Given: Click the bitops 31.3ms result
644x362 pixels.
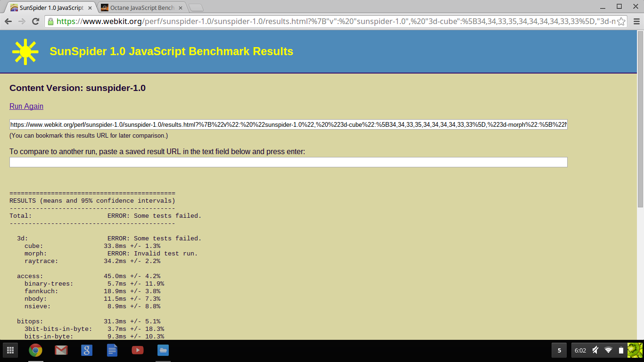Looking at the screenshot, I should click(x=89, y=321).
